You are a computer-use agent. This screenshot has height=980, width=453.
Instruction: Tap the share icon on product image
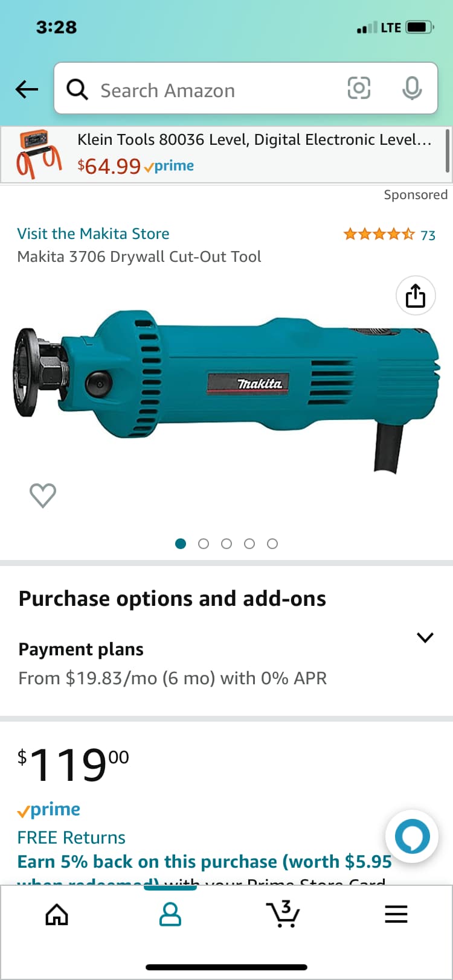pos(416,296)
